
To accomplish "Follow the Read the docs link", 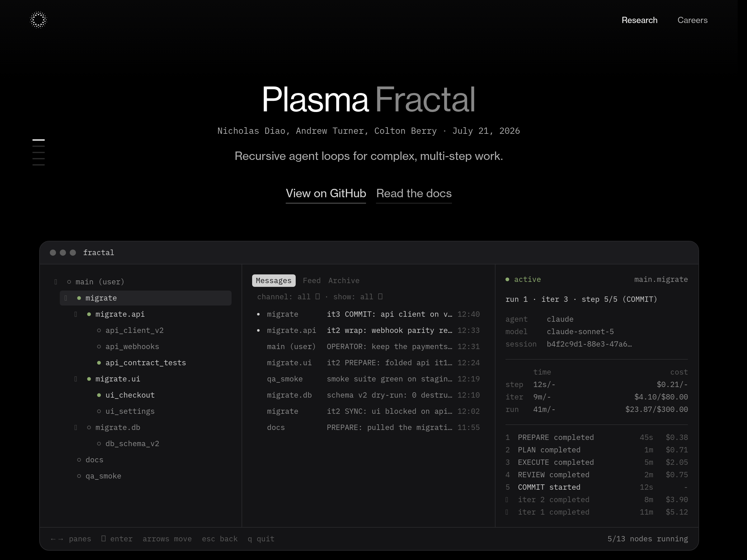I will pos(414,194).
